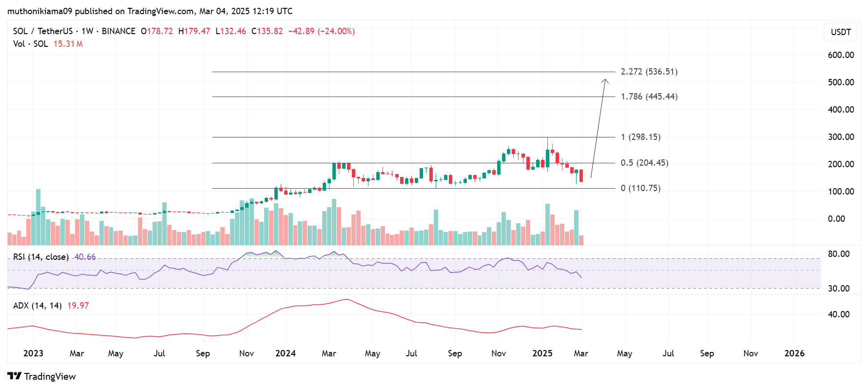The image size is (868, 389).
Task: Click the closing price C135.82
Action: coord(267,31)
